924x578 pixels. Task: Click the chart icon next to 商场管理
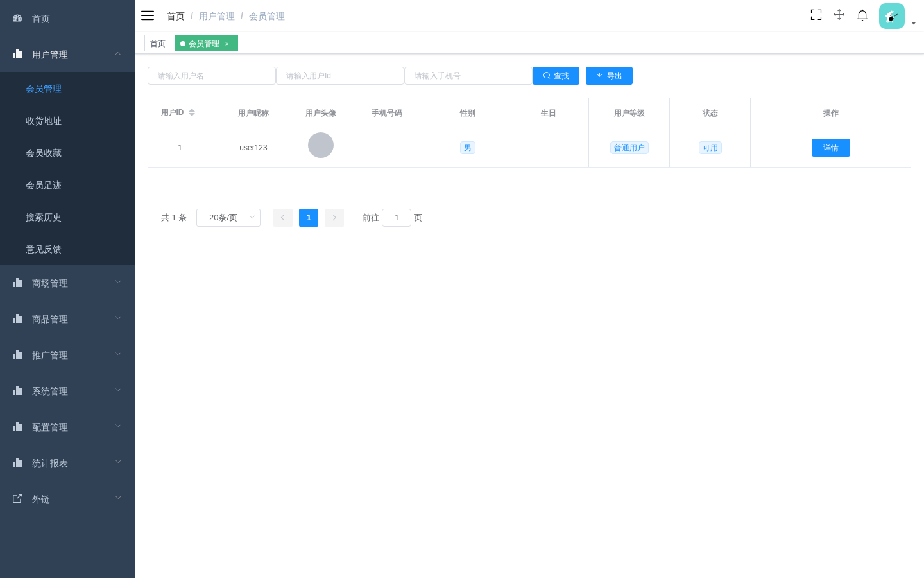click(17, 283)
